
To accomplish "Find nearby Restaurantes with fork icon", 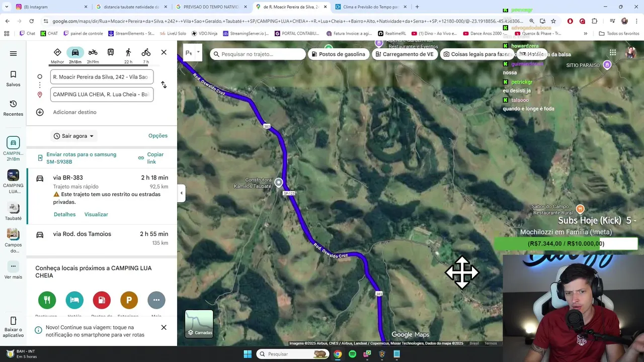I will coord(47,300).
